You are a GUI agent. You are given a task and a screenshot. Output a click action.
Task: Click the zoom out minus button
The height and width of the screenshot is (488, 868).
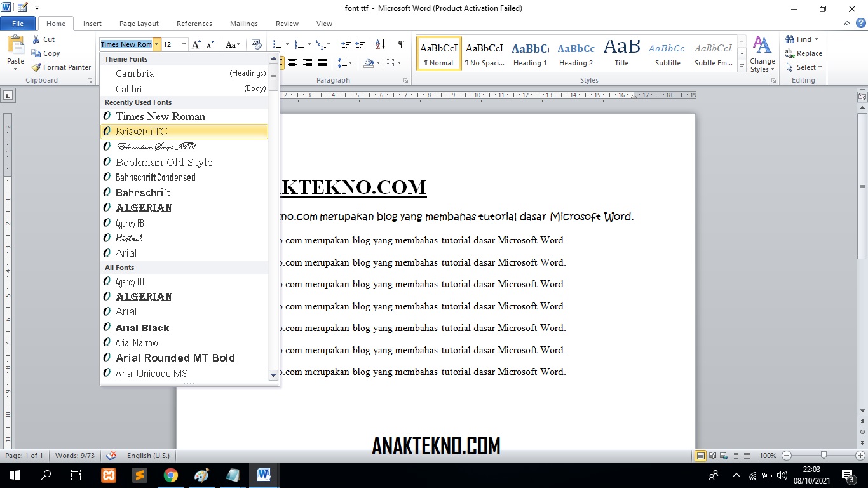787,456
